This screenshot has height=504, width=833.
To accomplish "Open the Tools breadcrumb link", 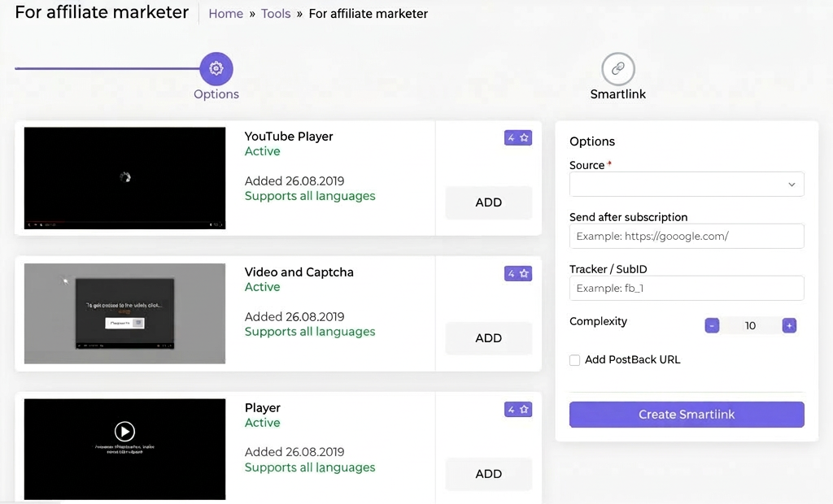I will pyautogui.click(x=276, y=14).
